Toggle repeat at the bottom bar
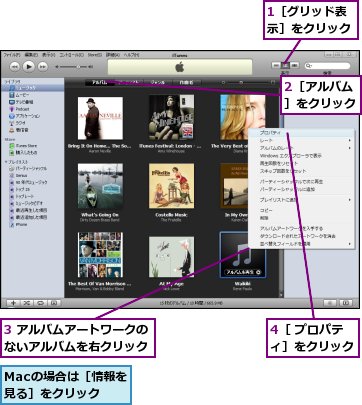The image size is (362, 405). [x=40, y=303]
